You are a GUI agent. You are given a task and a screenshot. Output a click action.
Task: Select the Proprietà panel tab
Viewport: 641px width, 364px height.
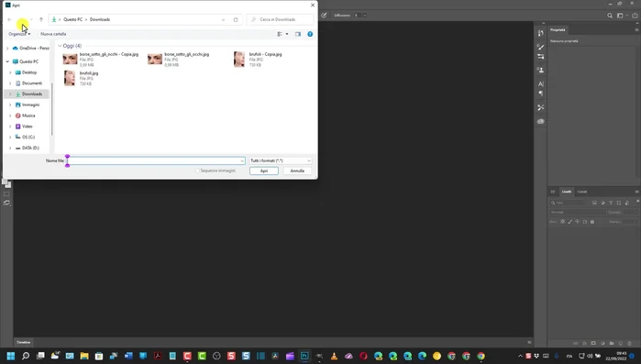pyautogui.click(x=558, y=30)
